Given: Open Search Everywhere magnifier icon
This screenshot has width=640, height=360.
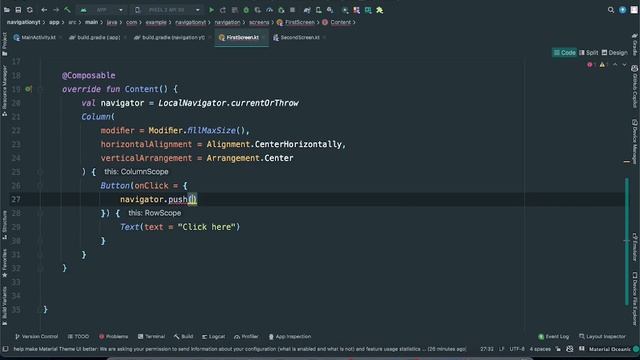Looking at the screenshot, I should [x=611, y=10].
